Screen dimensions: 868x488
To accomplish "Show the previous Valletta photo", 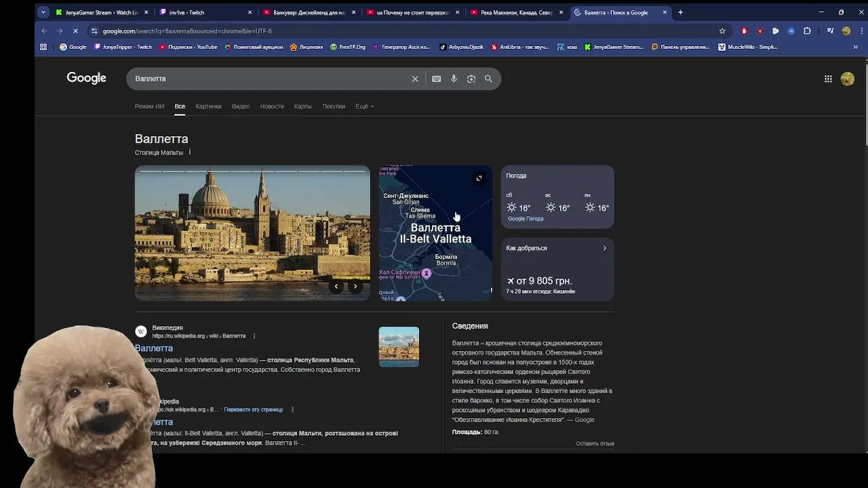I will pos(336,286).
